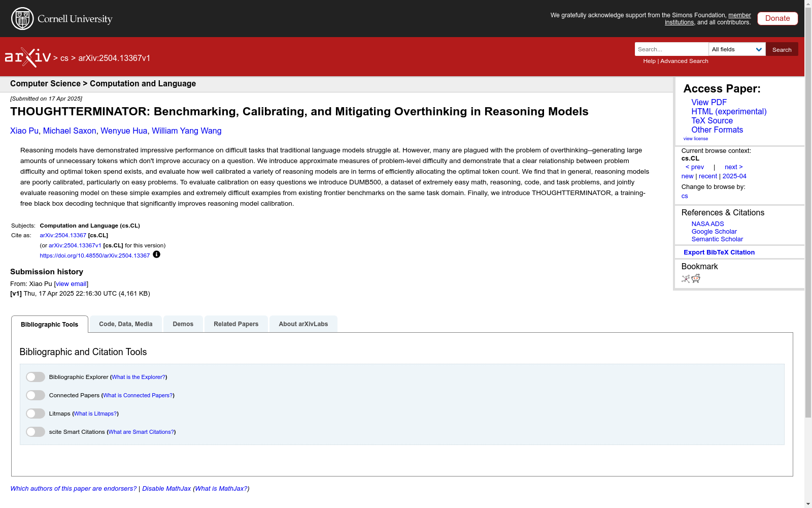Open Advanced Search link
This screenshot has width=812, height=508.
click(684, 61)
